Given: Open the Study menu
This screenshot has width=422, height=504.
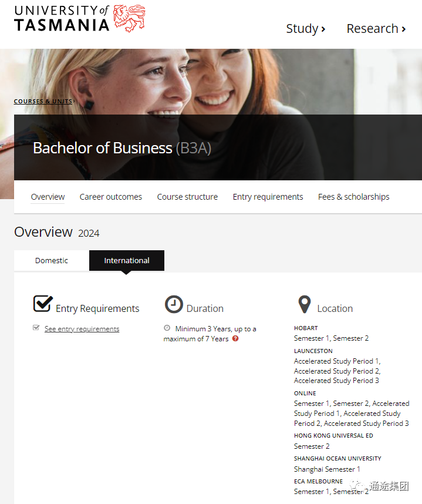Looking at the screenshot, I should point(306,29).
